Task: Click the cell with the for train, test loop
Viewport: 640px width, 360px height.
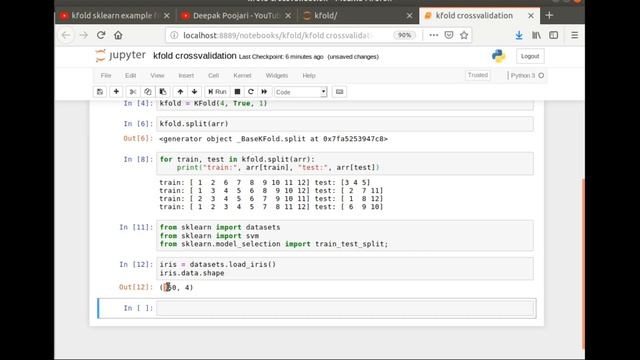Action: pos(345,163)
